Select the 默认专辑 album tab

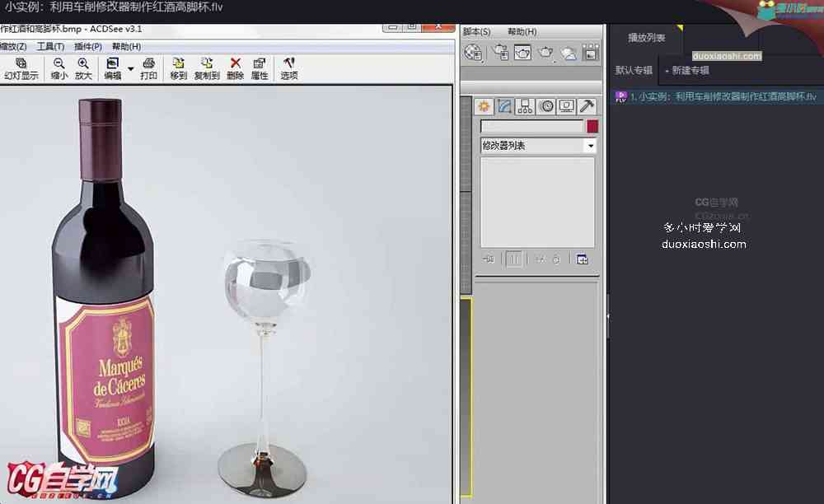[x=634, y=70]
